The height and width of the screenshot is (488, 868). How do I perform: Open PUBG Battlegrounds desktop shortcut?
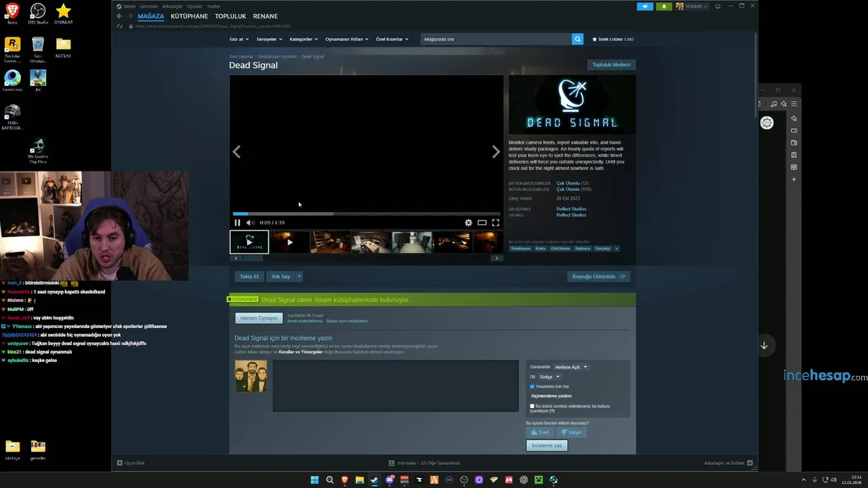tap(12, 117)
